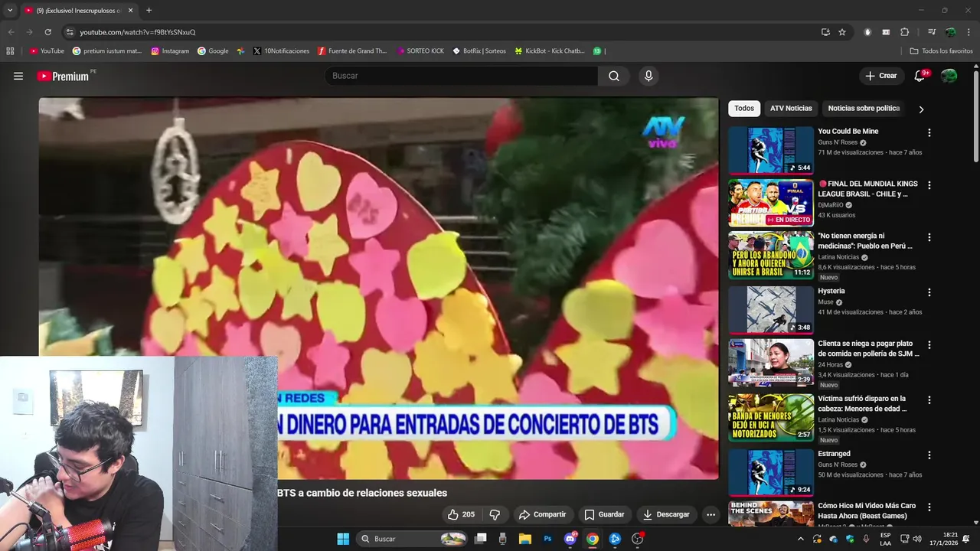Click the search magnifier button
This screenshot has height=551, width=980.
[614, 76]
